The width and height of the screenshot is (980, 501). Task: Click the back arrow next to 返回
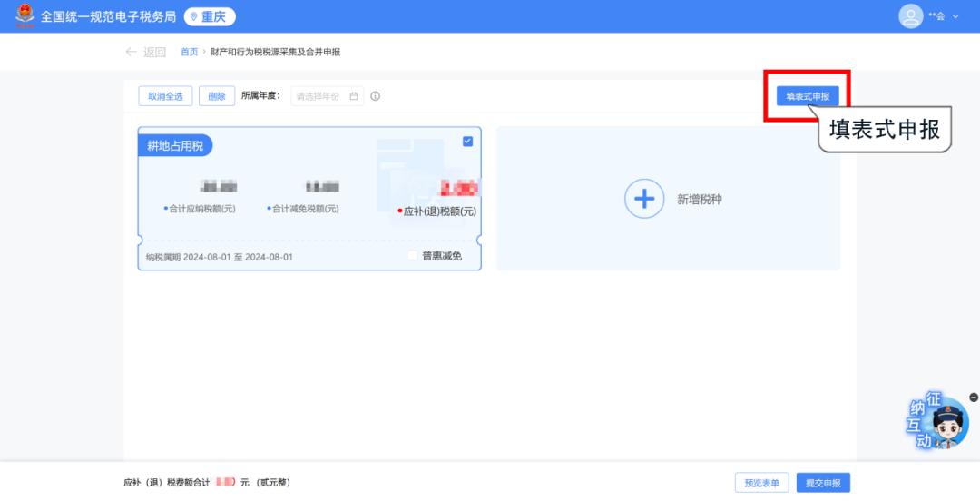coord(132,53)
